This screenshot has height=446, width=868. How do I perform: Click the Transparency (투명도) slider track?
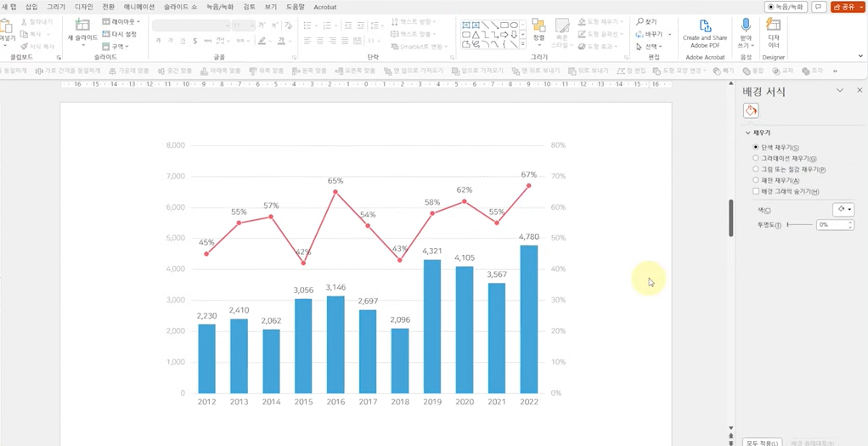(x=800, y=225)
